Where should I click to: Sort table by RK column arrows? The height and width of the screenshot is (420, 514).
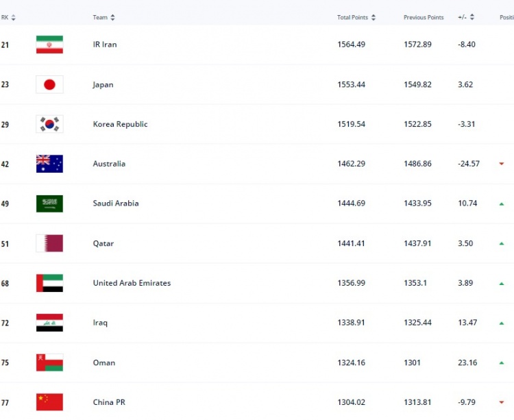click(14, 17)
